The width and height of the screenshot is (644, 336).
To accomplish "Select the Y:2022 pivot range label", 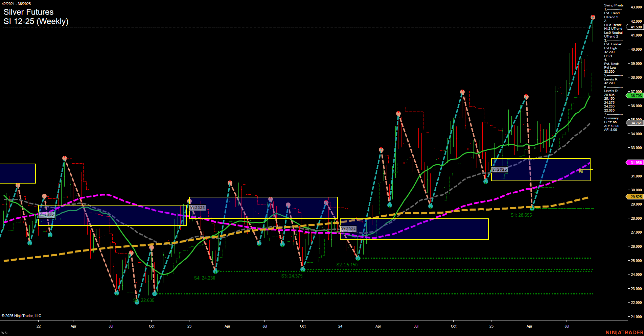I will pyautogui.click(x=47, y=215).
